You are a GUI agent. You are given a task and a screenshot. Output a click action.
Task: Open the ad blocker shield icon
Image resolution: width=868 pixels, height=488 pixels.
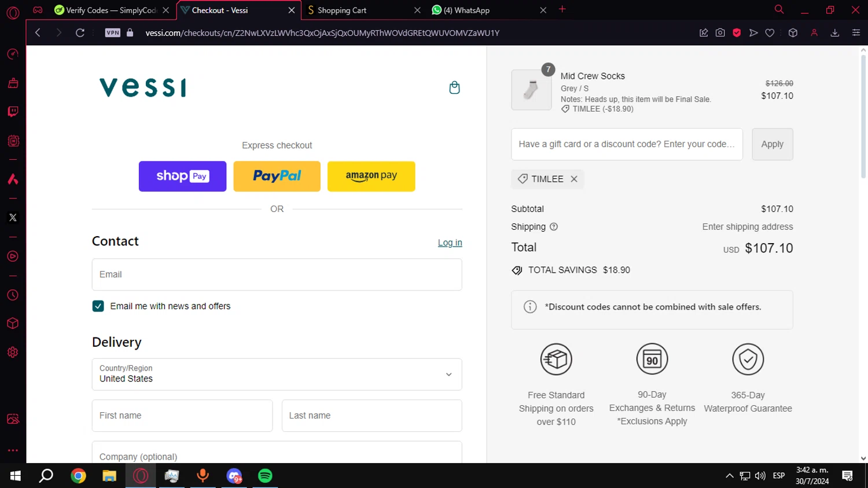(737, 33)
